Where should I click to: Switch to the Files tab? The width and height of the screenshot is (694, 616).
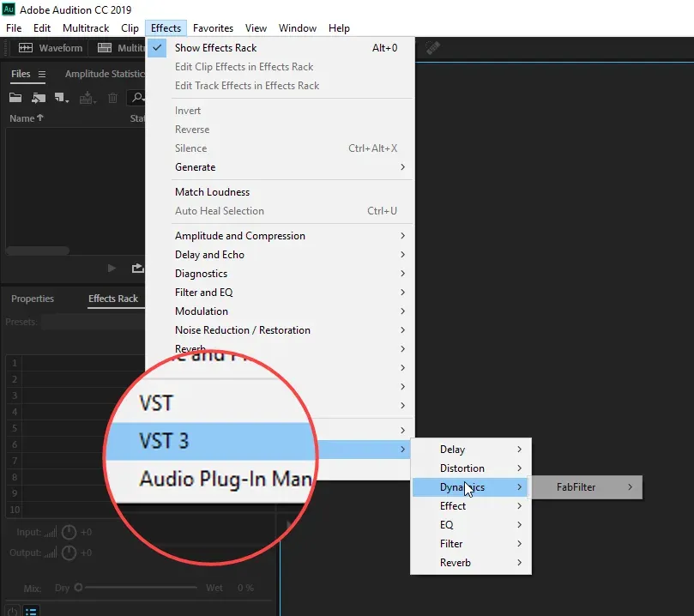[x=21, y=74]
